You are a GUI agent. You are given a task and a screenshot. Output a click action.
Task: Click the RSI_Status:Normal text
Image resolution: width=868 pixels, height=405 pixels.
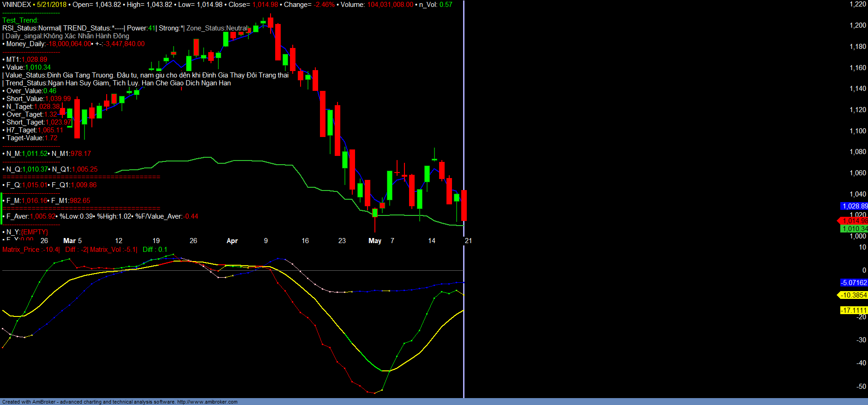pyautogui.click(x=31, y=28)
